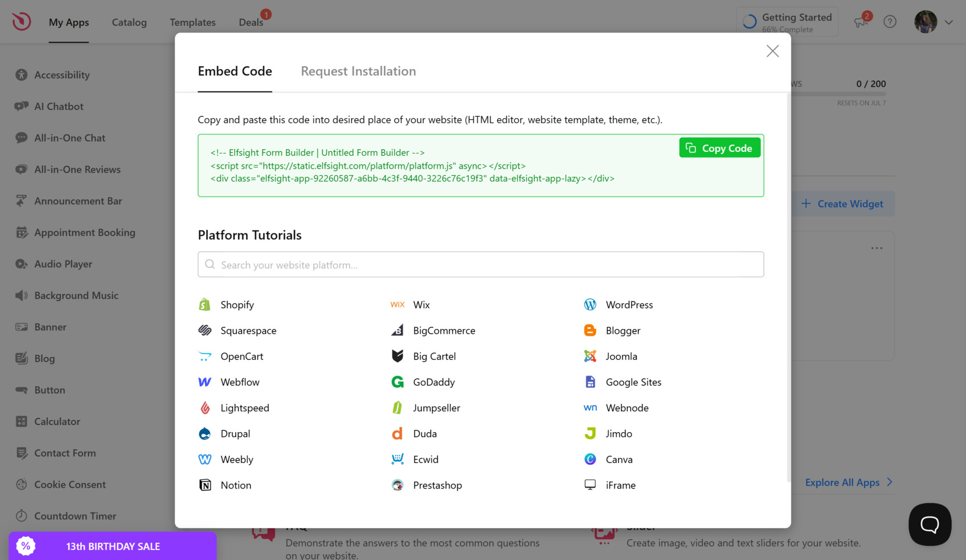Click the Create Widget button
The width and height of the screenshot is (966, 560).
point(843,204)
